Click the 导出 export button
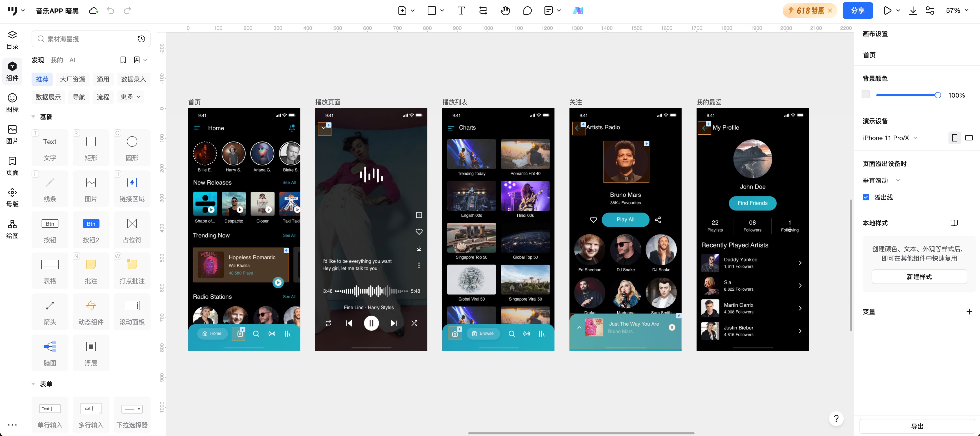This screenshot has height=436, width=980. (x=917, y=426)
